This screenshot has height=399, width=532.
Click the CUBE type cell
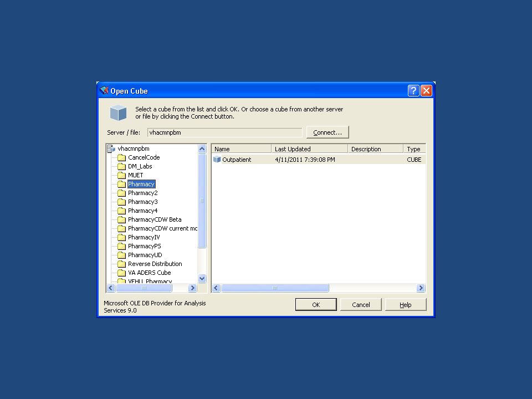tap(414, 160)
